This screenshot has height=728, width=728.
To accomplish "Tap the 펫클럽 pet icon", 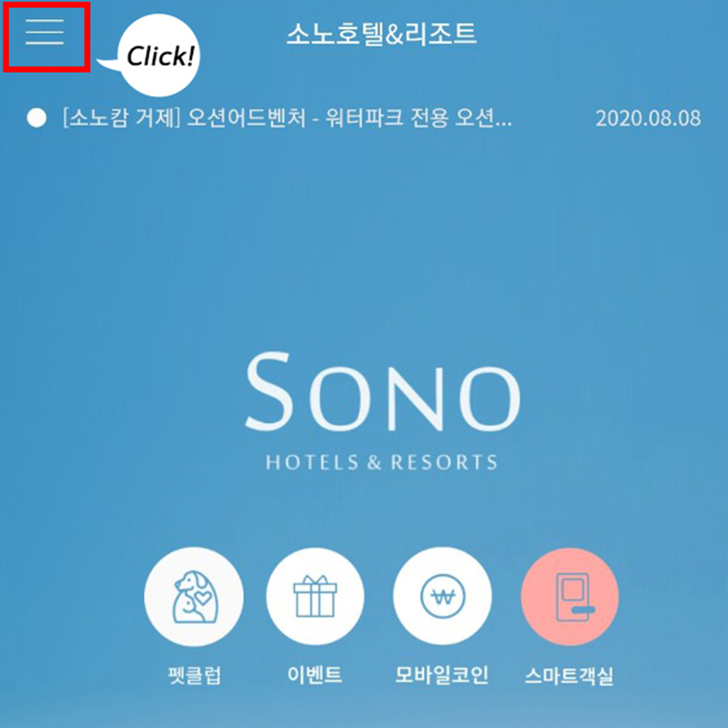I will click(194, 596).
